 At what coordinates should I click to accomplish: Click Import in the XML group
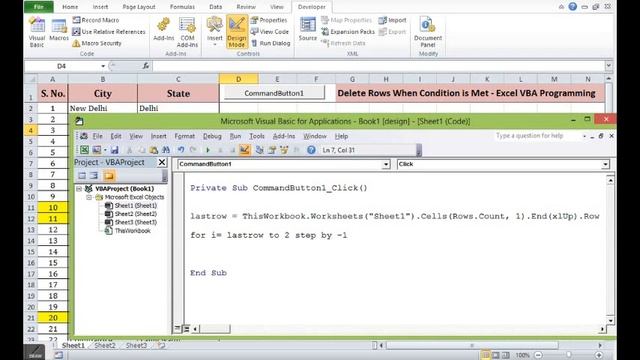tap(392, 20)
